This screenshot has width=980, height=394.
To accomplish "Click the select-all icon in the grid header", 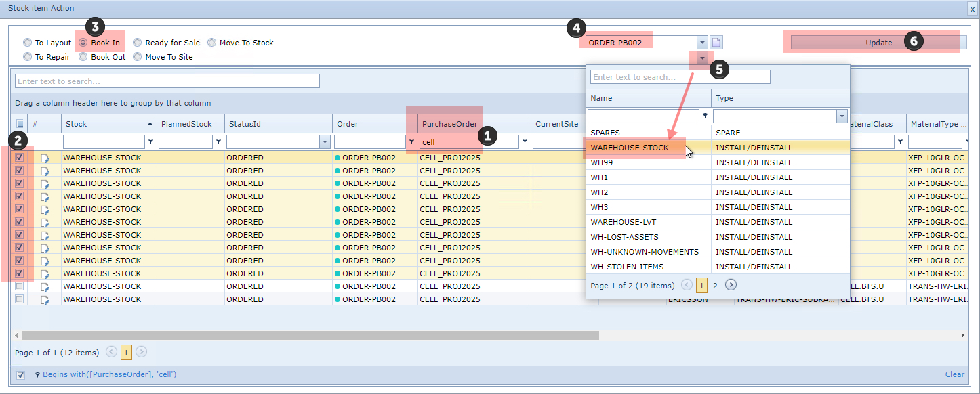I will pos(20,124).
